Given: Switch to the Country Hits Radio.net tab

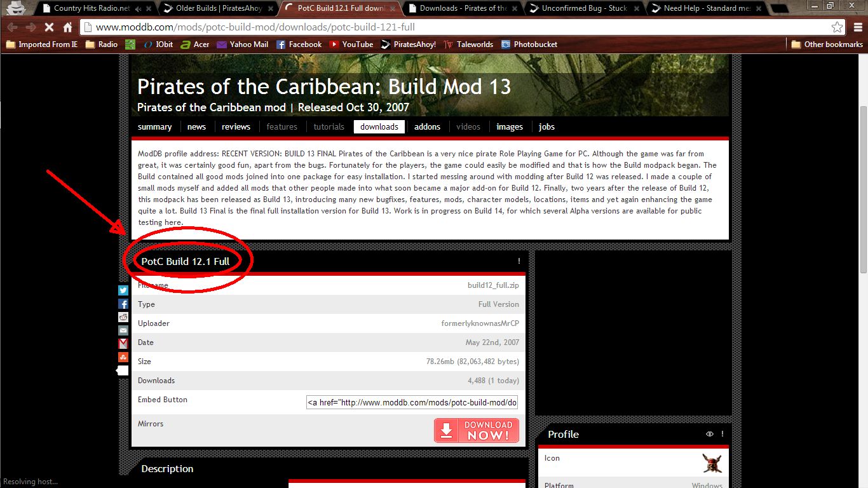Looking at the screenshot, I should coord(92,8).
